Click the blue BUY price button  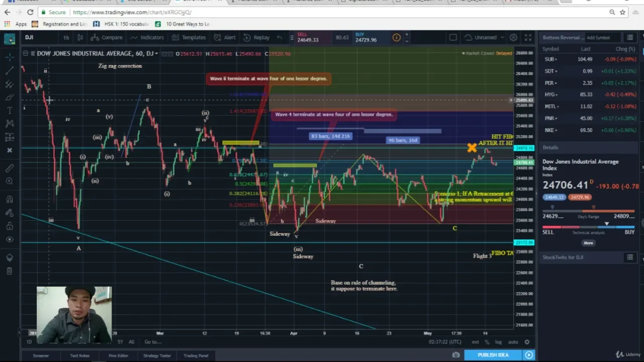pyautogui.click(x=371, y=37)
